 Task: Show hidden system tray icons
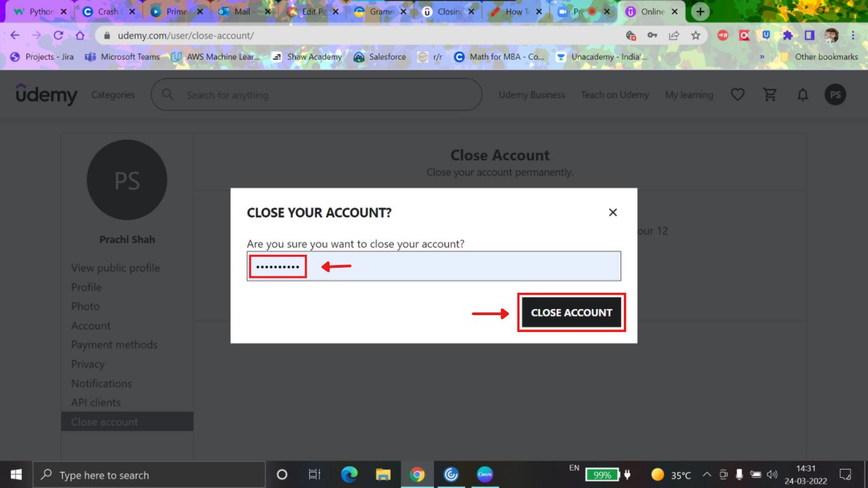(x=707, y=474)
